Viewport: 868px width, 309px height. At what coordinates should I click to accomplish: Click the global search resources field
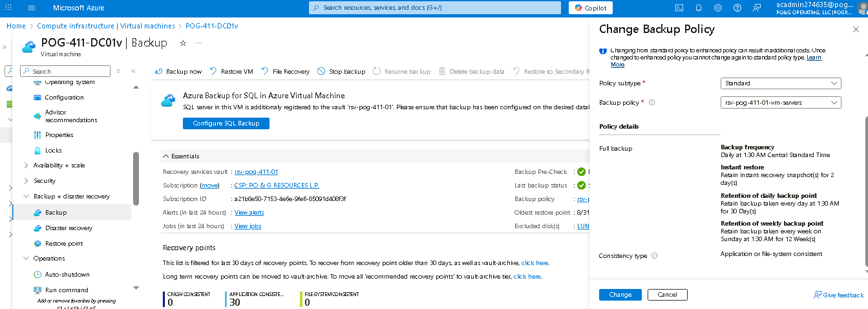tap(434, 8)
